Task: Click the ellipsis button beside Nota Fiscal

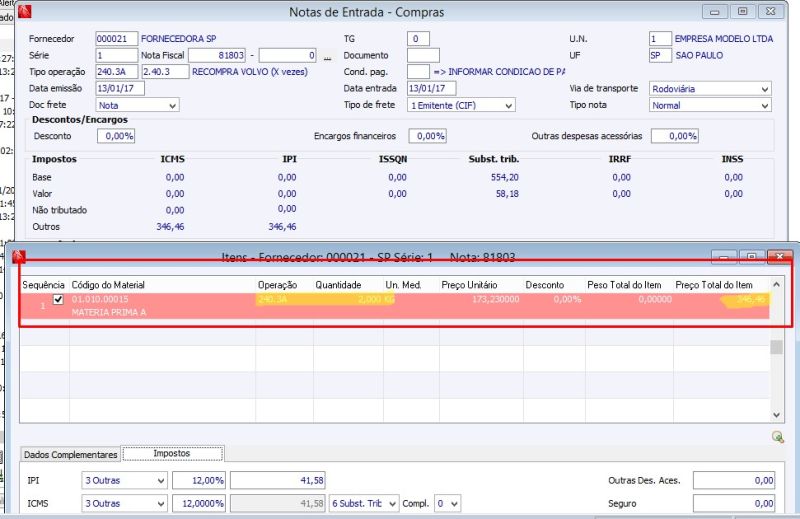Action: tap(326, 56)
